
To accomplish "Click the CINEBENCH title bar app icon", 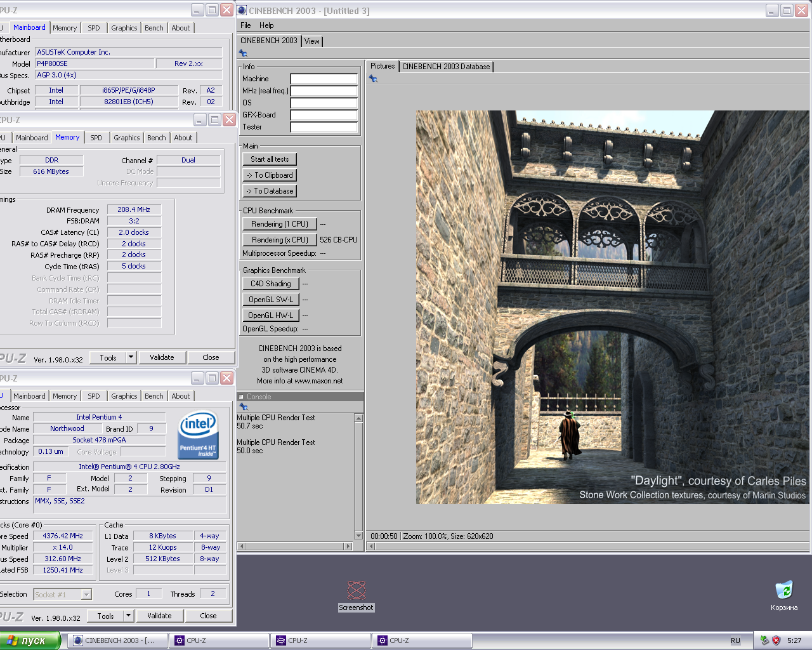I will click(x=242, y=10).
